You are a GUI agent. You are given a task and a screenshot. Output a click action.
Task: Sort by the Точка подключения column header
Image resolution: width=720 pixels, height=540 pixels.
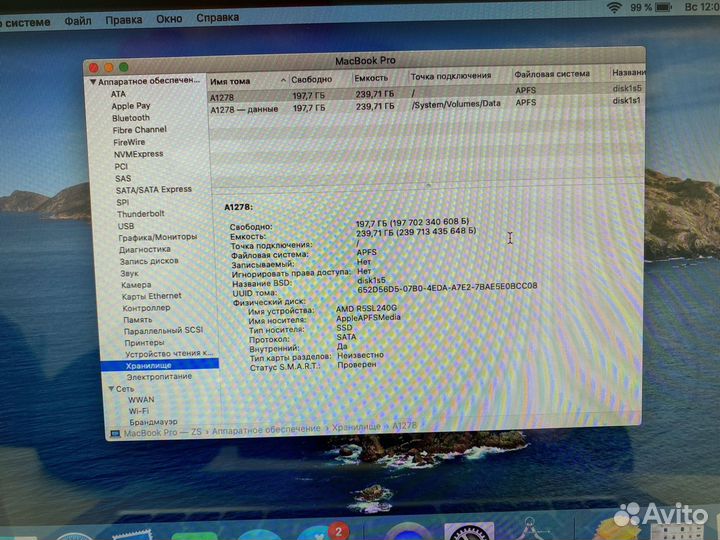451,76
